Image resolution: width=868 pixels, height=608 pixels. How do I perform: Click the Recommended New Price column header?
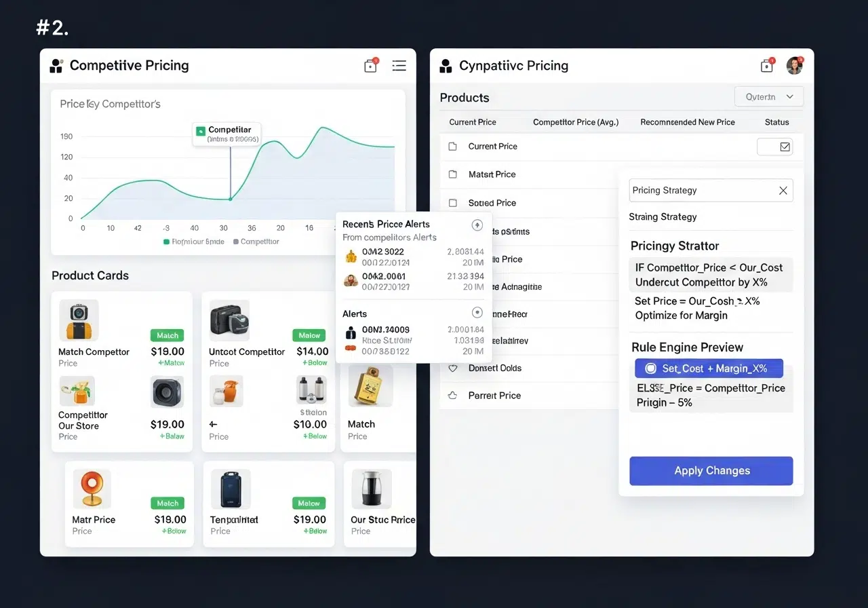point(687,122)
